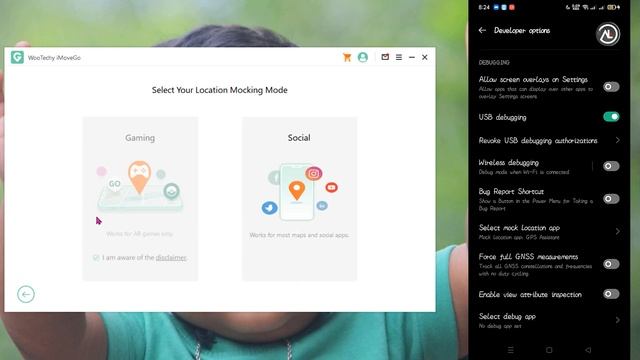This screenshot has height=360, width=640.
Task: Click the Twitter bird icon in Social illustration
Action: click(x=269, y=208)
